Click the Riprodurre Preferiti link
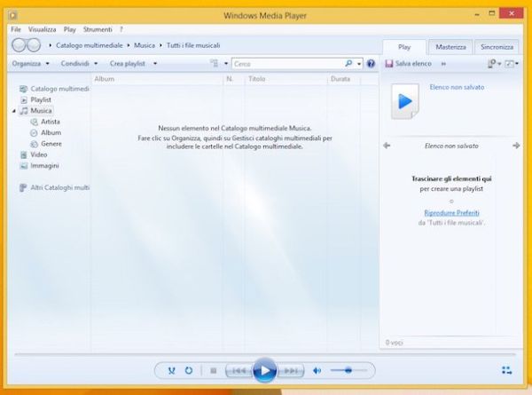The width and height of the screenshot is (532, 395). pyautogui.click(x=458, y=213)
